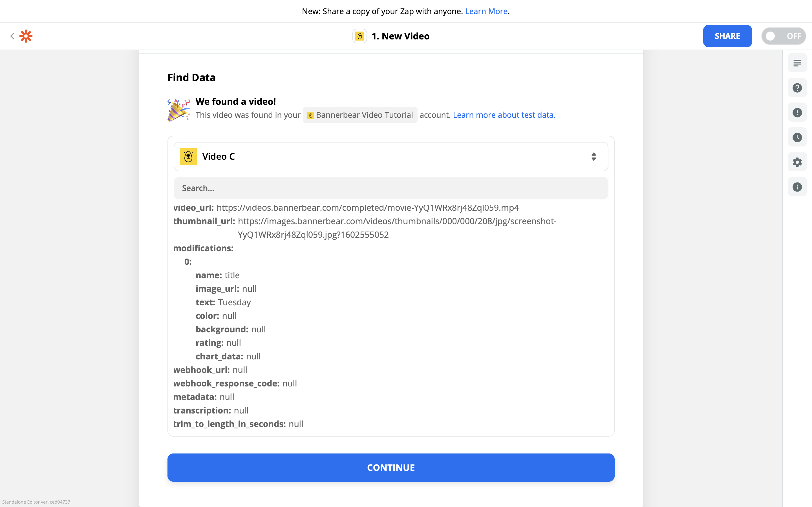This screenshot has height=507, width=812.
Task: Open the settings gear icon
Action: [x=797, y=162]
